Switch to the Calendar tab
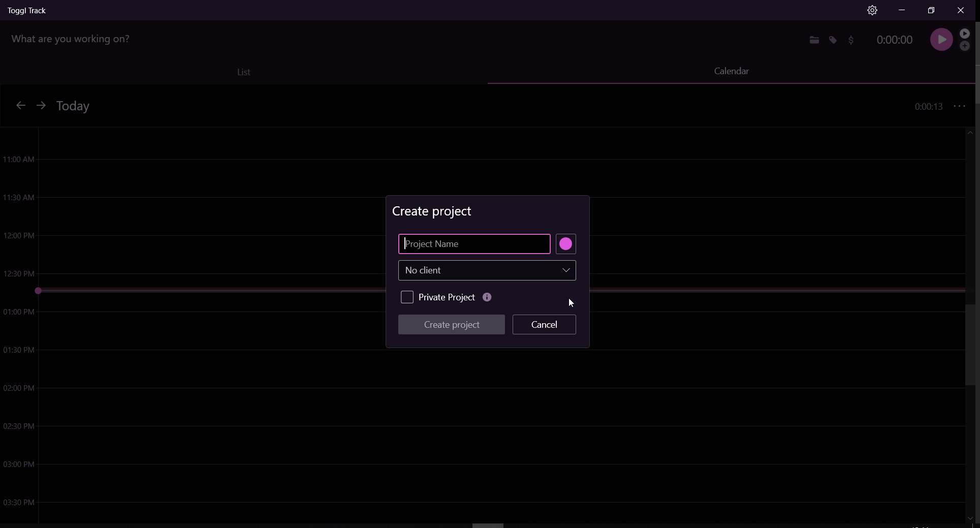The width and height of the screenshot is (980, 528). click(x=732, y=71)
